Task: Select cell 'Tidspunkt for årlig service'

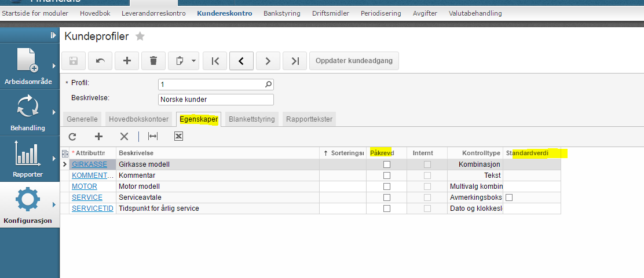Action: click(218, 209)
